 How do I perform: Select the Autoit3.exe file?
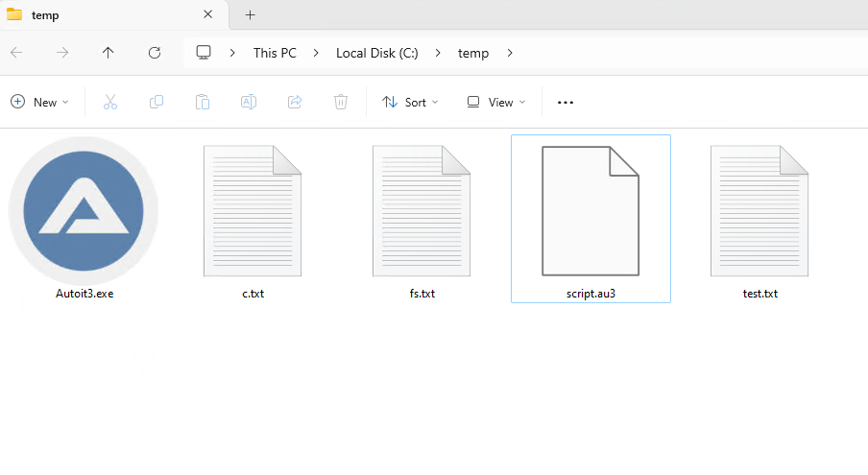tap(84, 219)
